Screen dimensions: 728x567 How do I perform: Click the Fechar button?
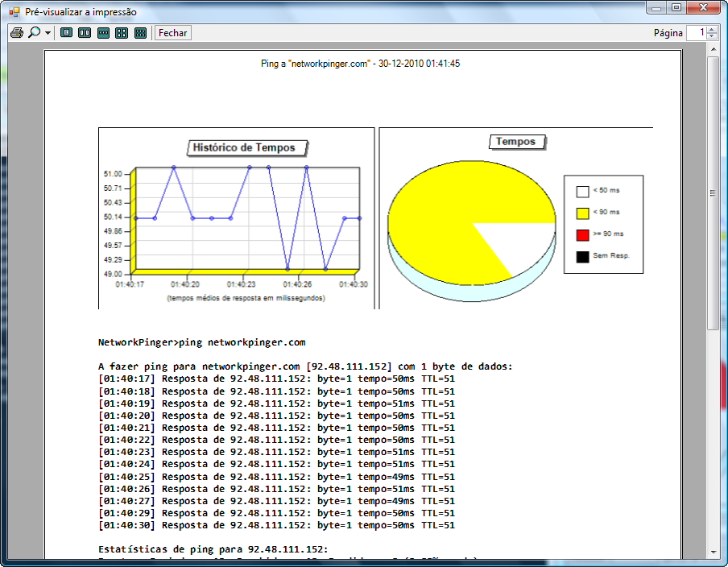[x=172, y=33]
